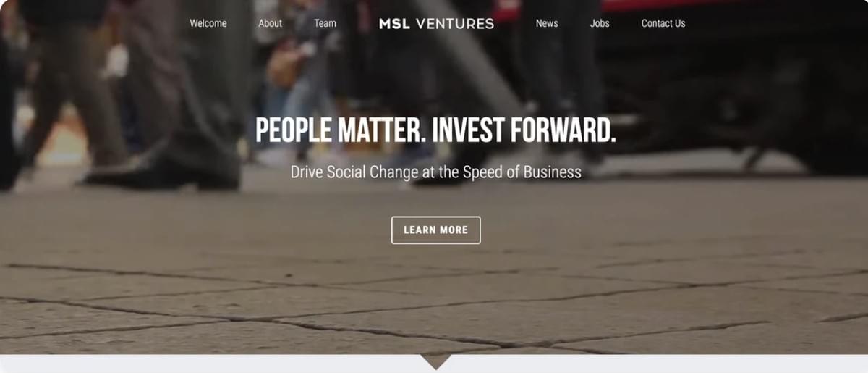Open the Welcome navigation link
Image resolution: width=868 pixels, height=373 pixels.
click(208, 23)
